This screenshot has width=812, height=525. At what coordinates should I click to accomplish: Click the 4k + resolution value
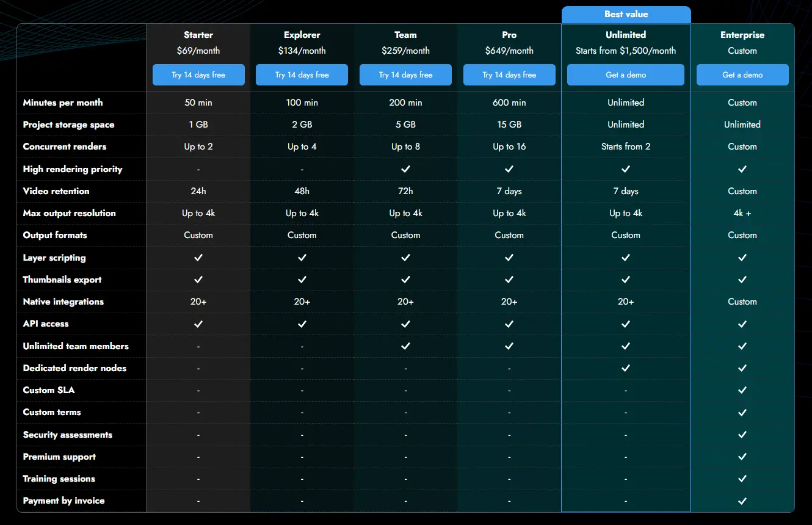click(x=742, y=213)
